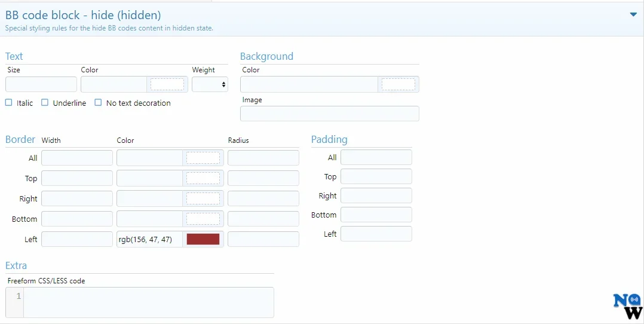Open the All border color swatch
The height and width of the screenshot is (324, 644).
click(x=203, y=158)
